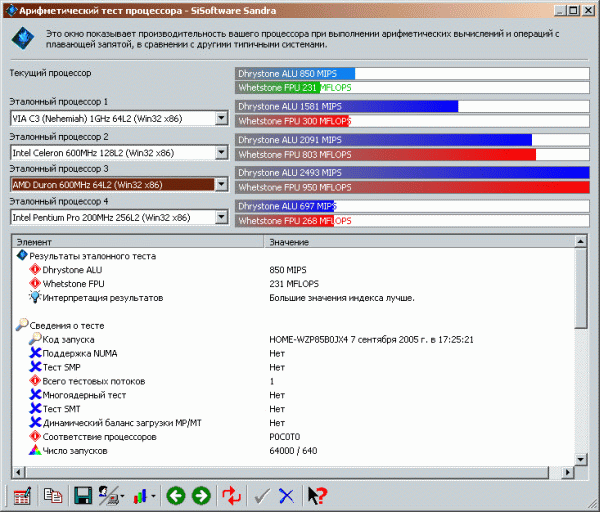The image size is (600, 512).
Task: Click the Whetstone FPU 950 MFLOPS bar
Action: [x=412, y=187]
